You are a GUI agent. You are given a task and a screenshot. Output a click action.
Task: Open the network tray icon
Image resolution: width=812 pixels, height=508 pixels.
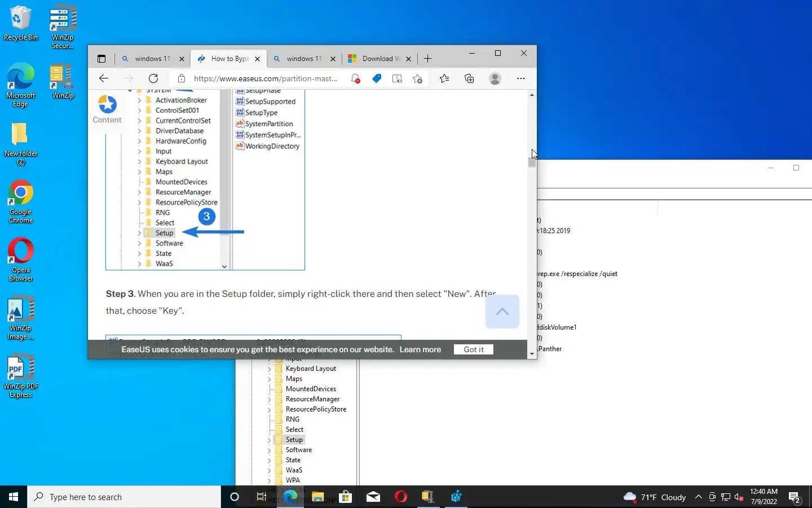(726, 497)
